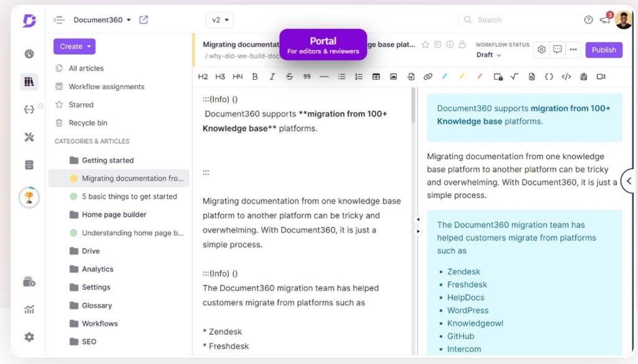
Task: Toggle strikethrough formatting
Action: (289, 77)
